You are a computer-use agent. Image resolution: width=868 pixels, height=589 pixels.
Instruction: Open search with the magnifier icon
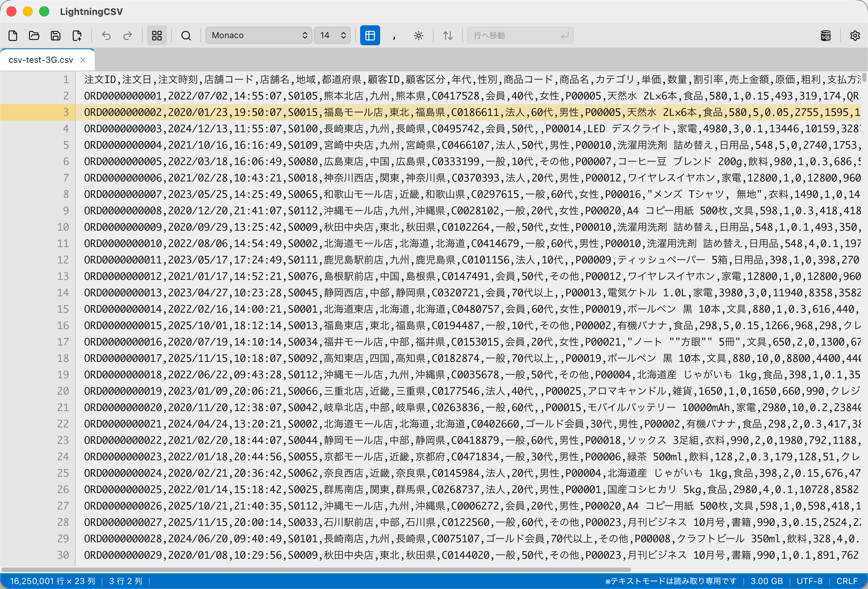coord(186,36)
